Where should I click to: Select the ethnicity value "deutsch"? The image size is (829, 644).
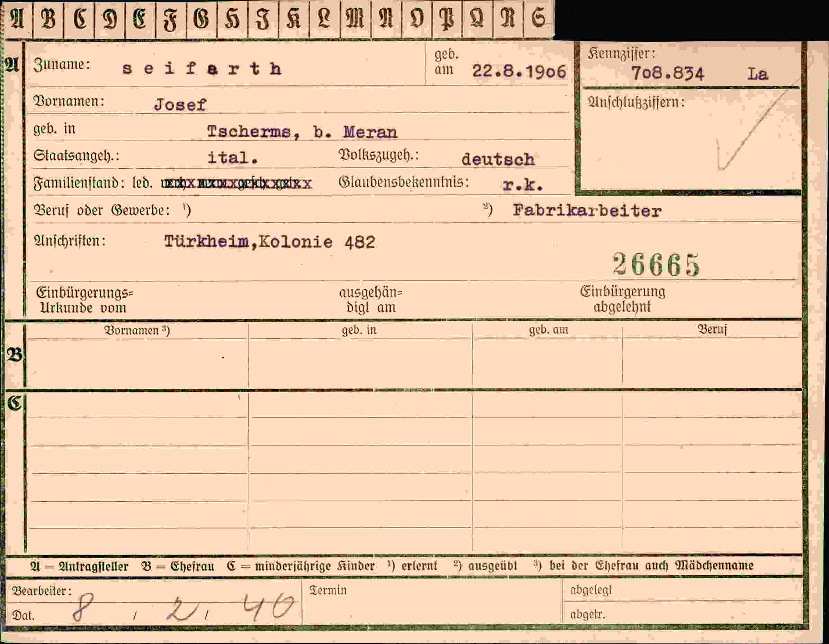(x=498, y=159)
